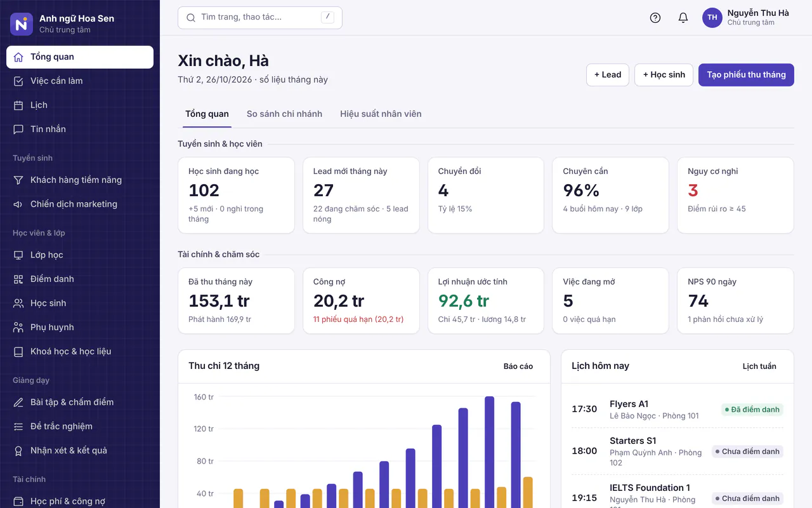Switch to Hiệu suất nhân viên tab
Viewport: 812px width, 508px height.
(381, 114)
